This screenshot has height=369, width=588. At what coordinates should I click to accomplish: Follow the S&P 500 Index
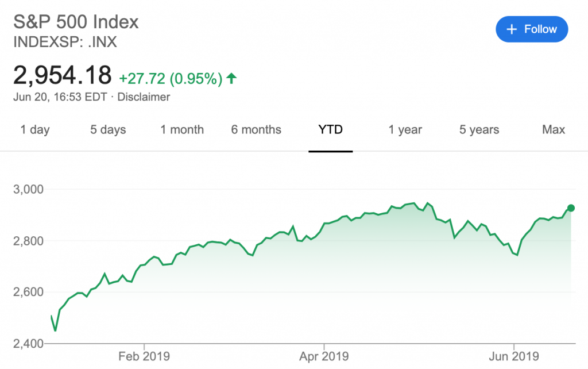tap(532, 29)
